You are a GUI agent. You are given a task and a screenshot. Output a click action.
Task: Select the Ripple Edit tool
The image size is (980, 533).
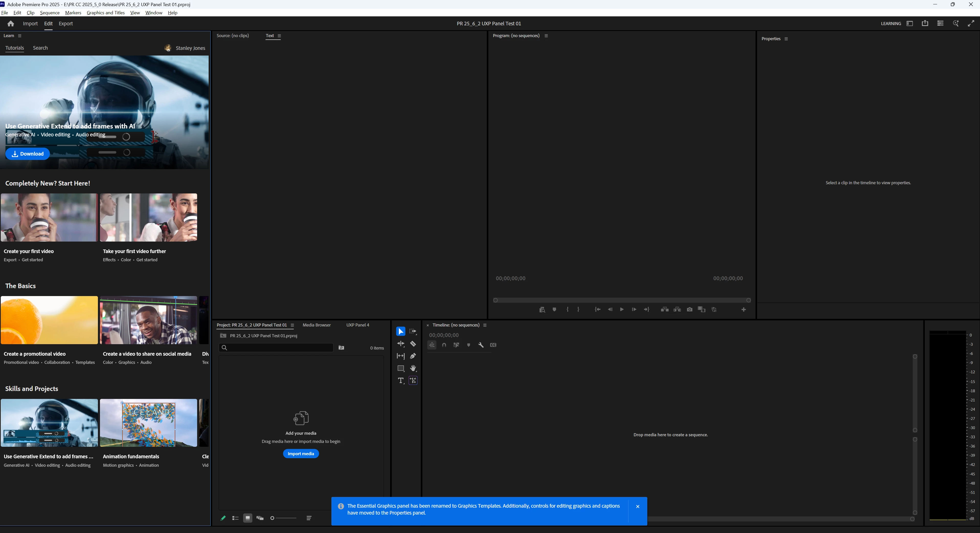(401, 344)
